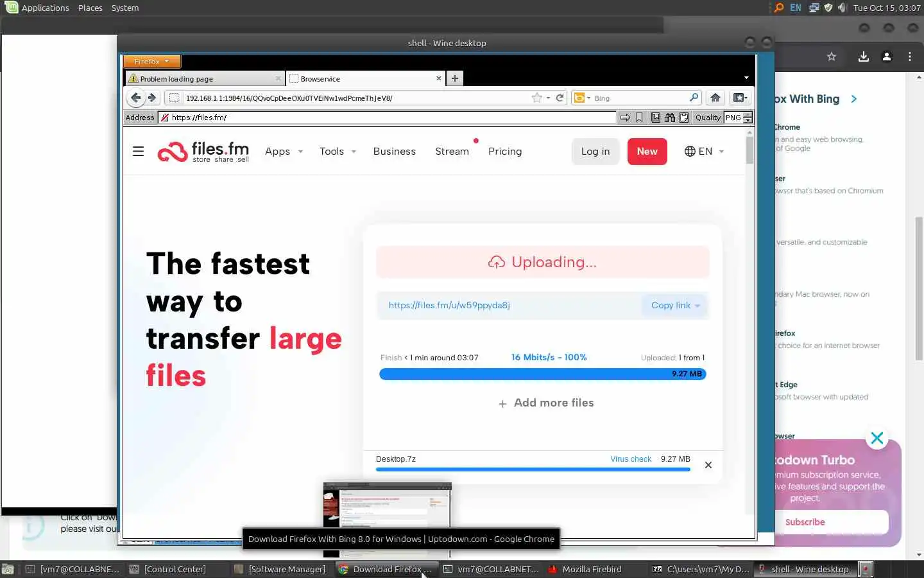Reload the page in Firefox
This screenshot has width=924, height=578.
click(x=560, y=98)
